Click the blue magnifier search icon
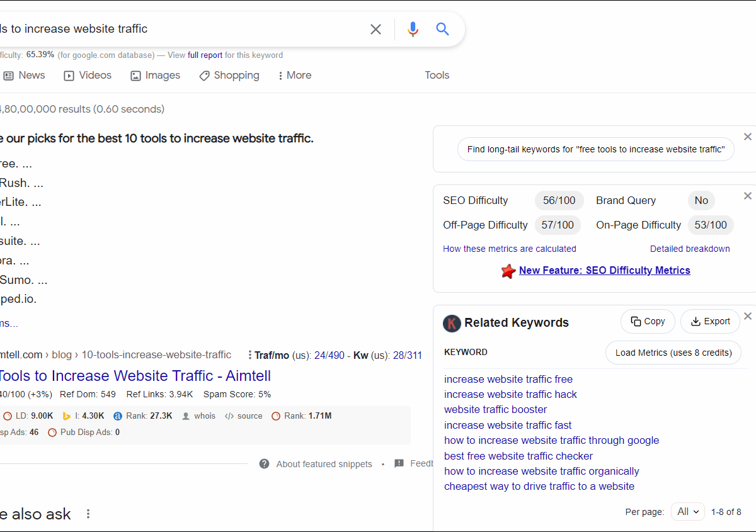The height and width of the screenshot is (532, 756). coord(443,29)
